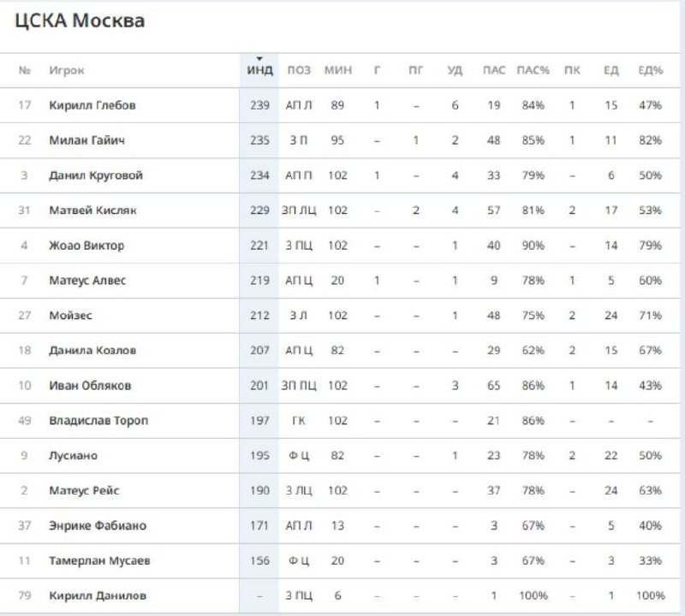Click the Игрок column header
The height and width of the screenshot is (616, 685).
67,70
